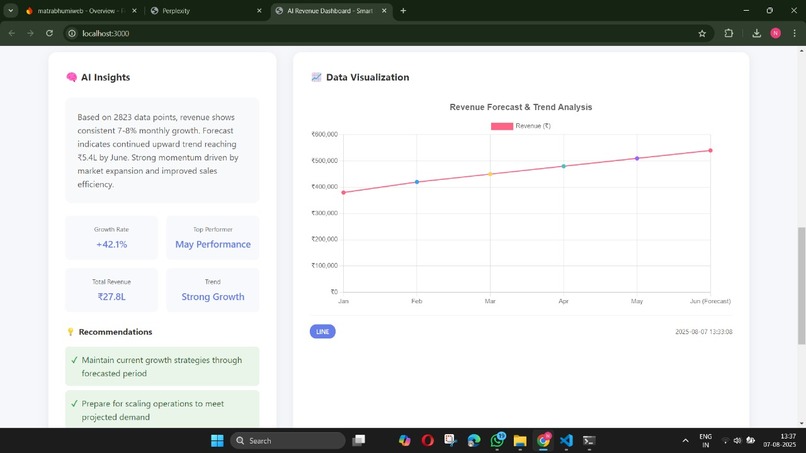Viewport: 806px width, 453px height.
Task: Open the Opera browser taskbar icon
Action: pos(428,441)
